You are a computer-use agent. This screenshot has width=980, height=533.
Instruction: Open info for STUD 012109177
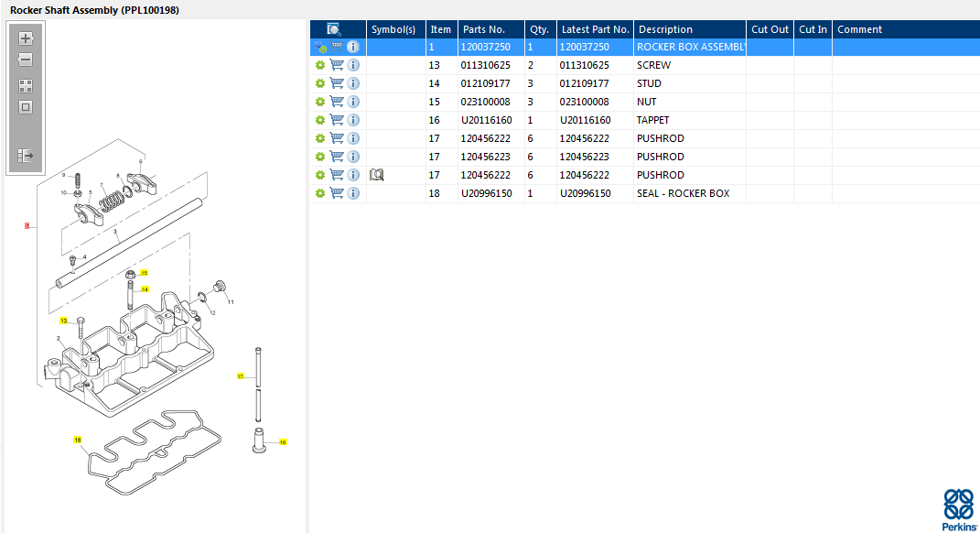coord(353,83)
